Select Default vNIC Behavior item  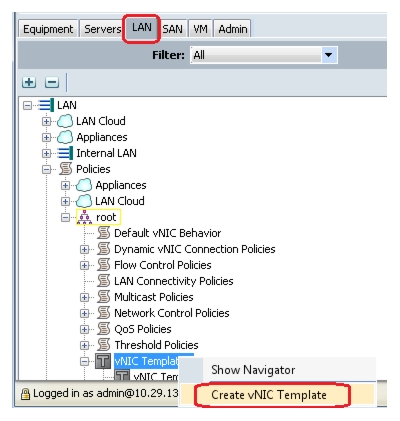coord(167,233)
